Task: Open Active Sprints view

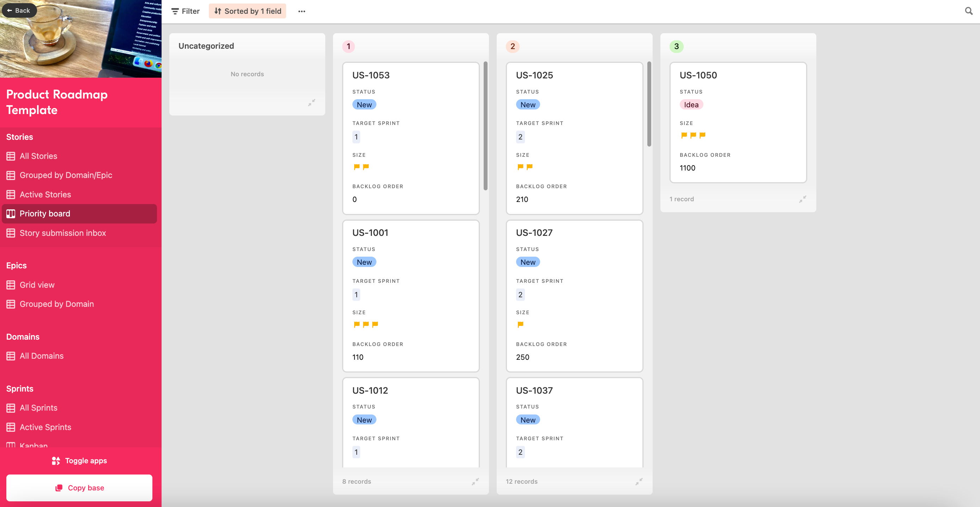Action: pyautogui.click(x=45, y=427)
